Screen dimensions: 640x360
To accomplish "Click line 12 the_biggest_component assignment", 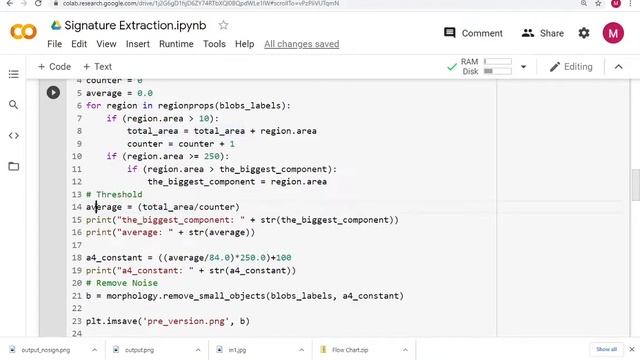I will tap(237, 182).
